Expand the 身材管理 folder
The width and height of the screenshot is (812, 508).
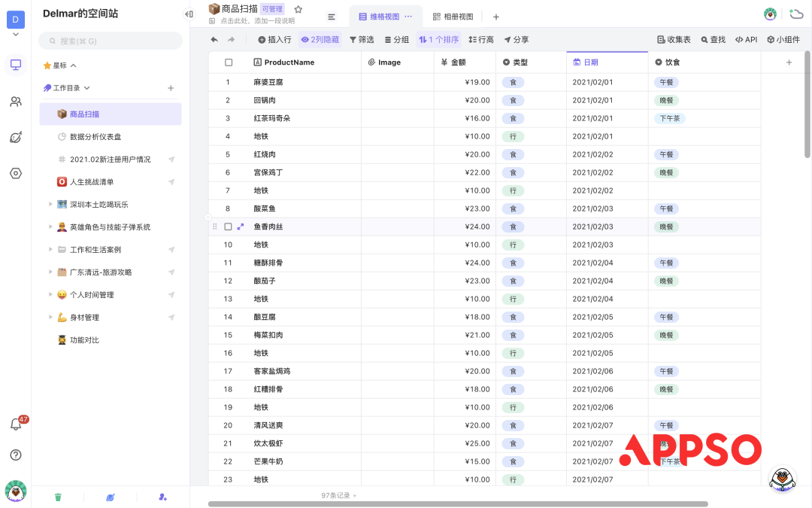click(x=50, y=318)
